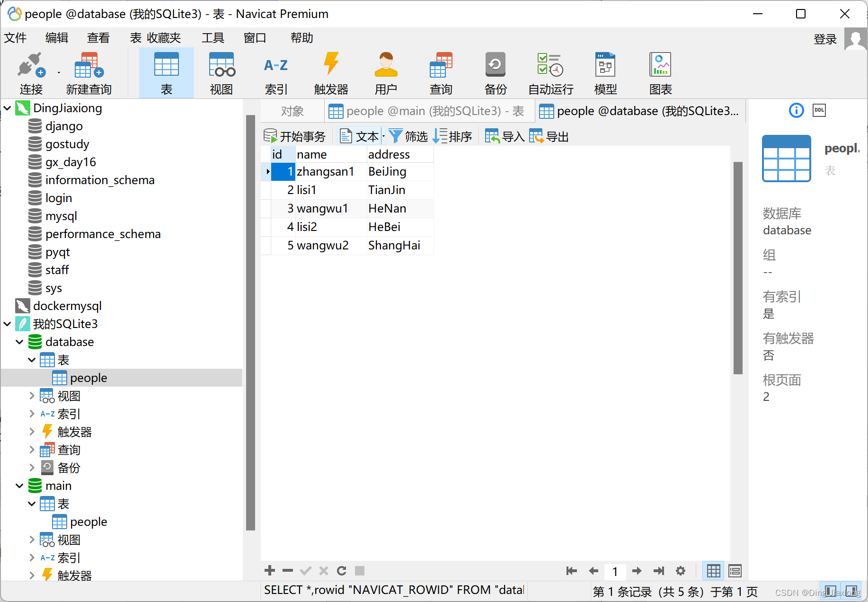Click the data grid vertical scrollbar
The image size is (868, 602).
[x=738, y=268]
